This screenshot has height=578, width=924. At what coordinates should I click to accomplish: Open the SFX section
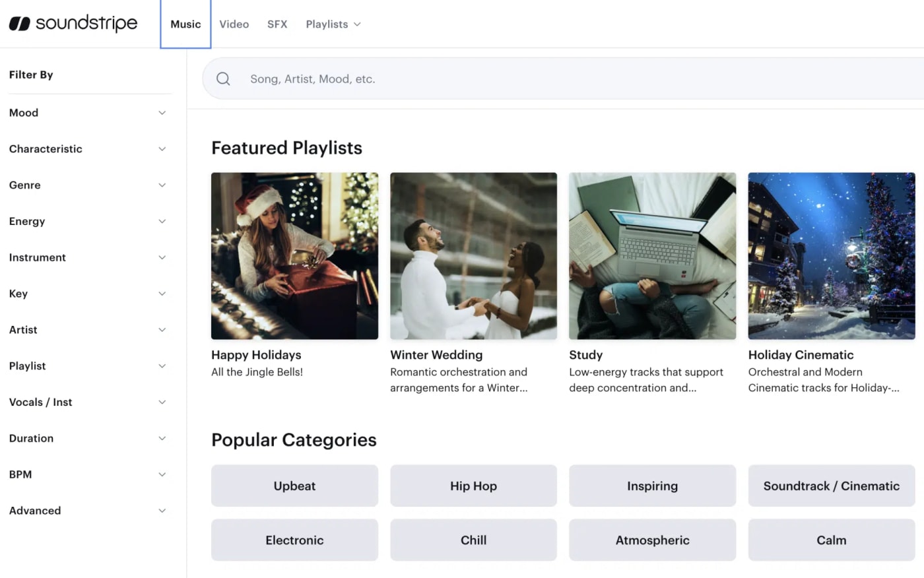point(277,24)
